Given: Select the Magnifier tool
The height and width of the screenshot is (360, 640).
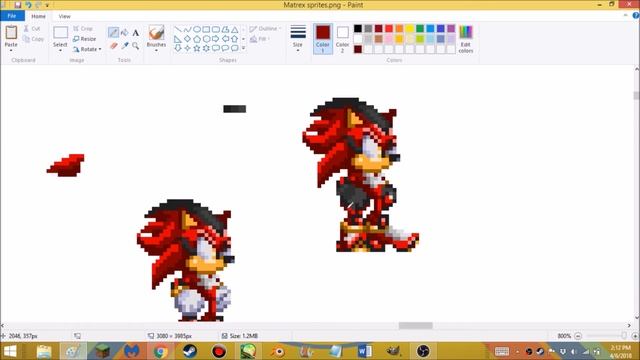Looking at the screenshot, I should pos(136,46).
